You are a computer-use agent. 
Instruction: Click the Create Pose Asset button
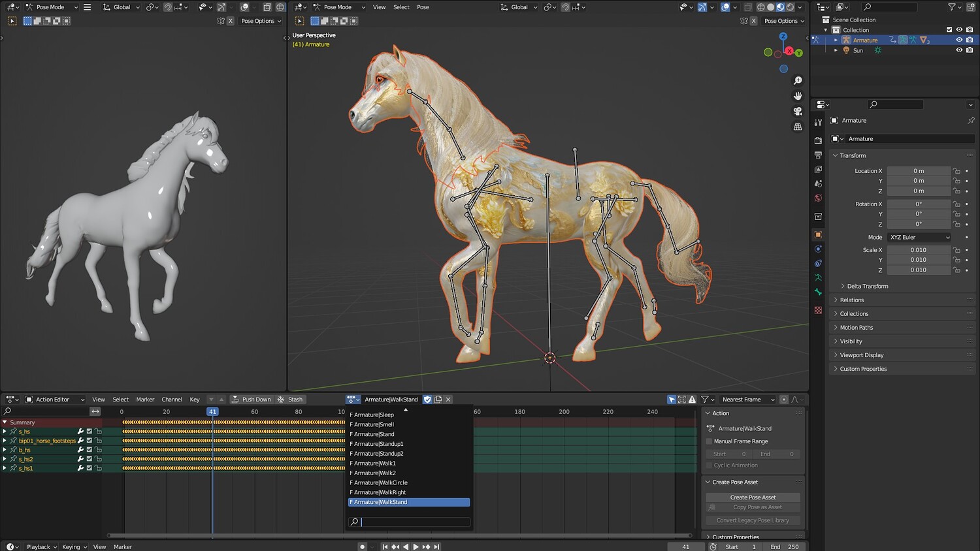coord(753,497)
